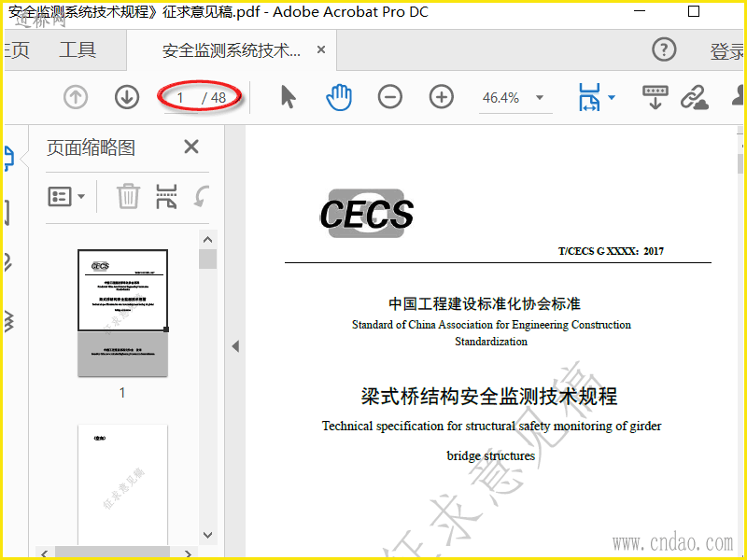Image resolution: width=747 pixels, height=560 pixels.
Task: Open the help question mark icon
Action: pyautogui.click(x=664, y=49)
